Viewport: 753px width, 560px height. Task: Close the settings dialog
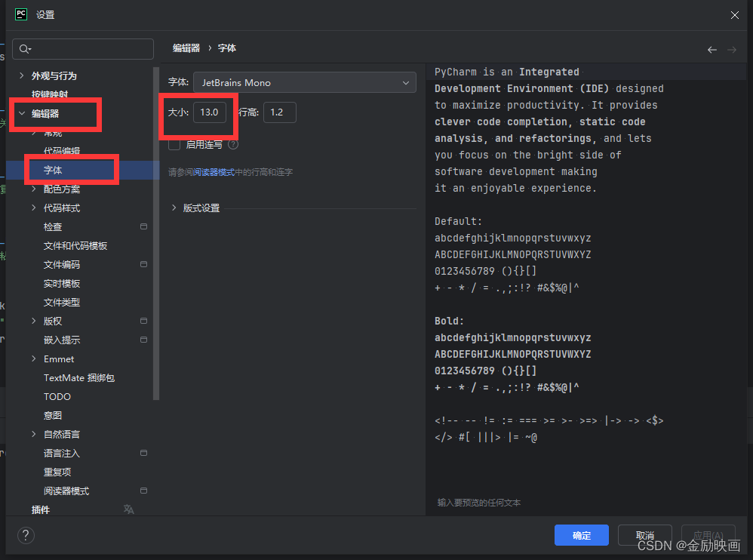click(734, 15)
